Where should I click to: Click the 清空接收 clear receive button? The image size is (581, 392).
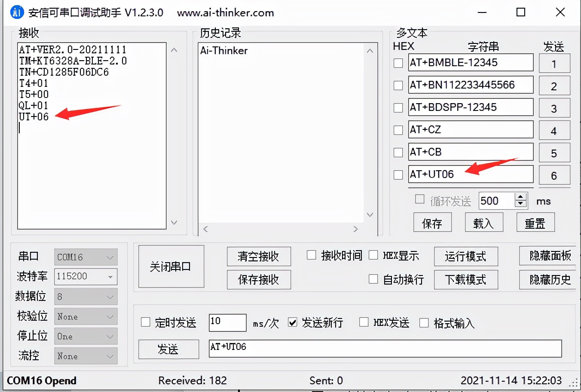pyautogui.click(x=259, y=256)
